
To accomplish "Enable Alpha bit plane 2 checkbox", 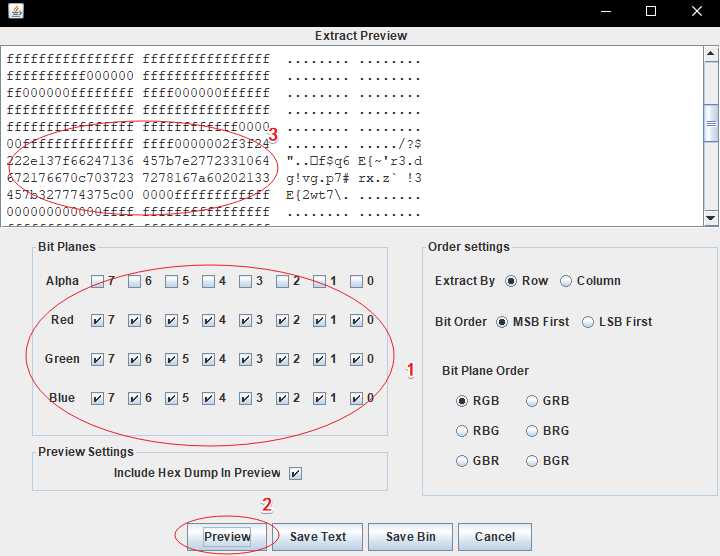I will coord(282,281).
